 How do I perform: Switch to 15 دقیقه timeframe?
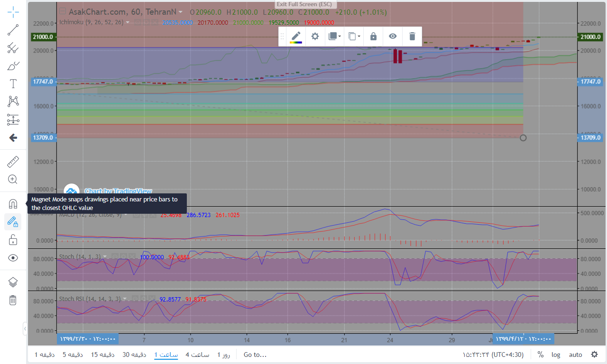point(102,355)
